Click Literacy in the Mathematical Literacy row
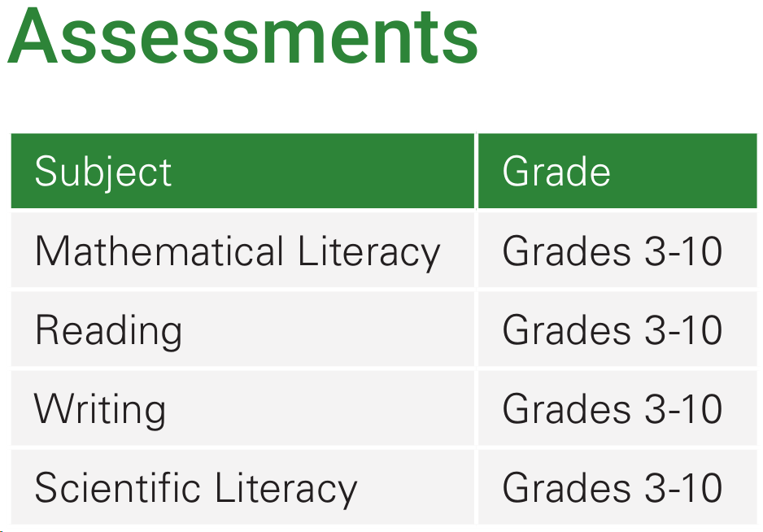The width and height of the screenshot is (763, 532). pos(368,251)
